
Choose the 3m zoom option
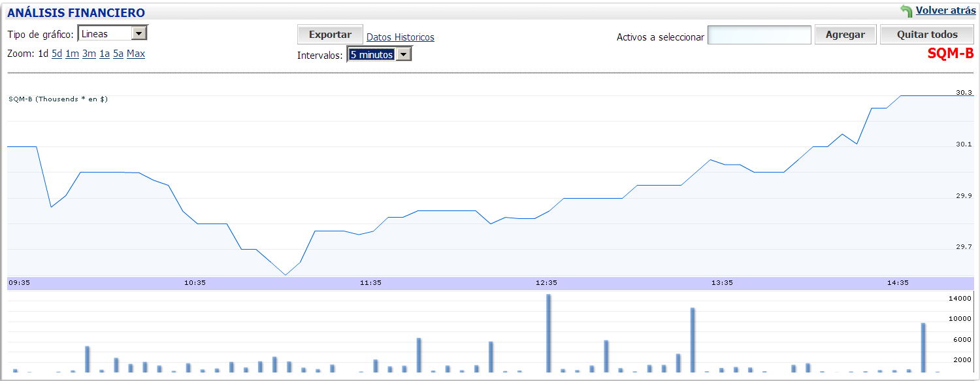[89, 54]
